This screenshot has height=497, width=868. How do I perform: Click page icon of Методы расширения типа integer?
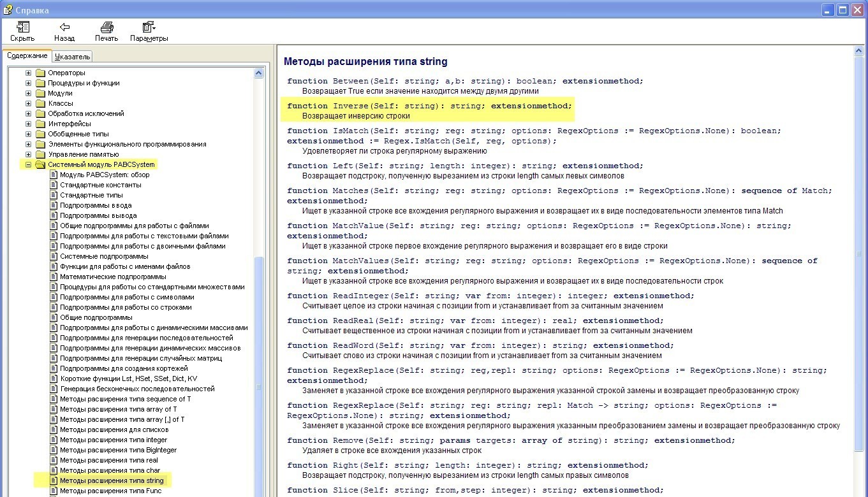pos(54,440)
